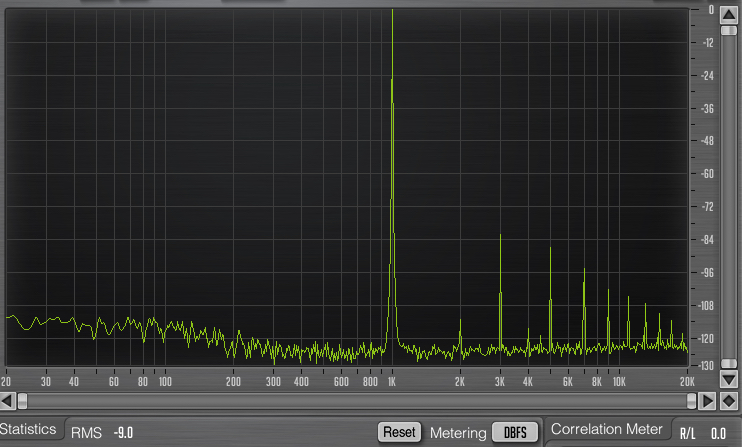Image resolution: width=742 pixels, height=447 pixels.
Task: Click the vertical scroll up arrow
Action: click(728, 15)
